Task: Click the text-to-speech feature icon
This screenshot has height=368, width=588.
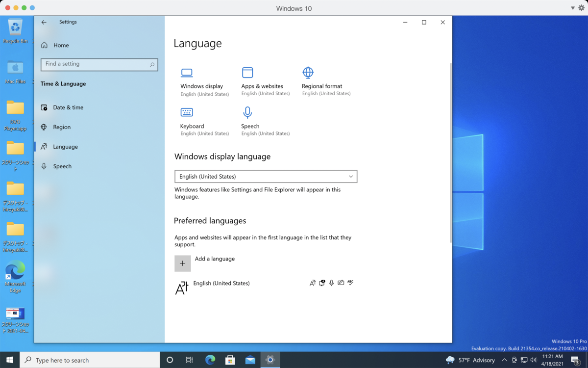Action: click(322, 283)
